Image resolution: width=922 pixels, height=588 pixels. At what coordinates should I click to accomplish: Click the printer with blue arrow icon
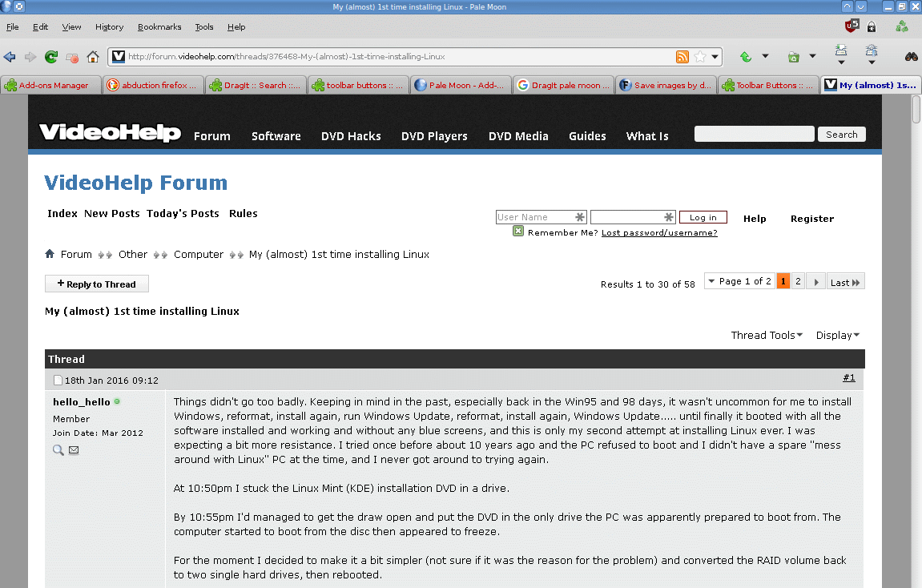coord(872,50)
